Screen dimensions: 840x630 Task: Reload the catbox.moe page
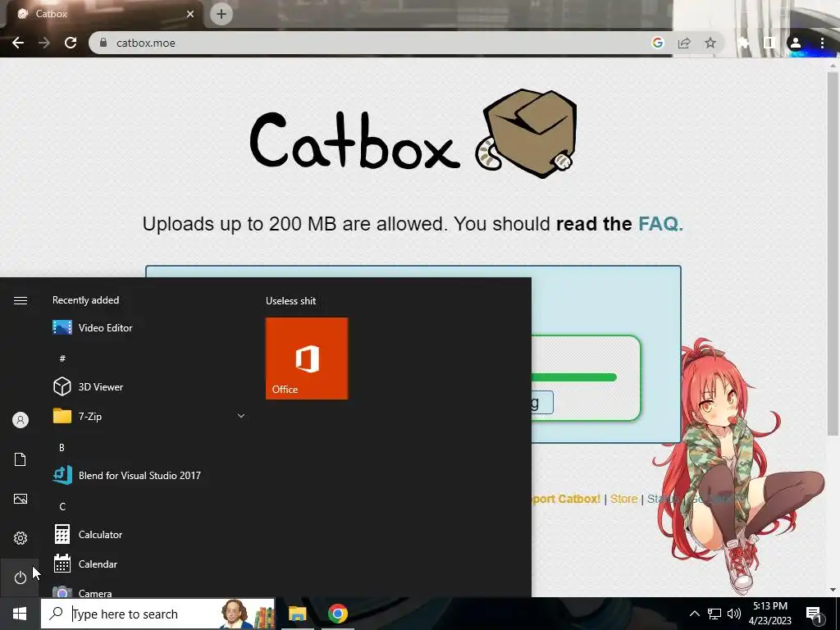point(71,43)
